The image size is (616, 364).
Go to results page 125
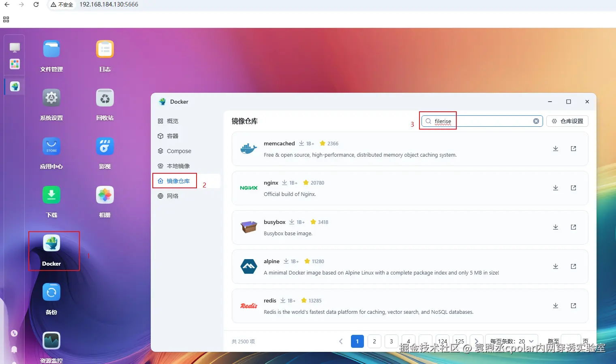pyautogui.click(x=460, y=341)
